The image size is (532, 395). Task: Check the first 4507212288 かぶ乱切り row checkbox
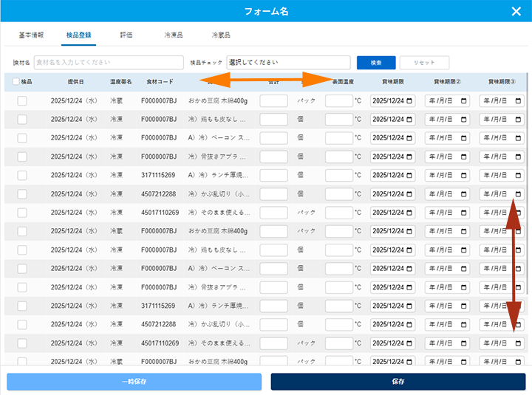pyautogui.click(x=22, y=194)
